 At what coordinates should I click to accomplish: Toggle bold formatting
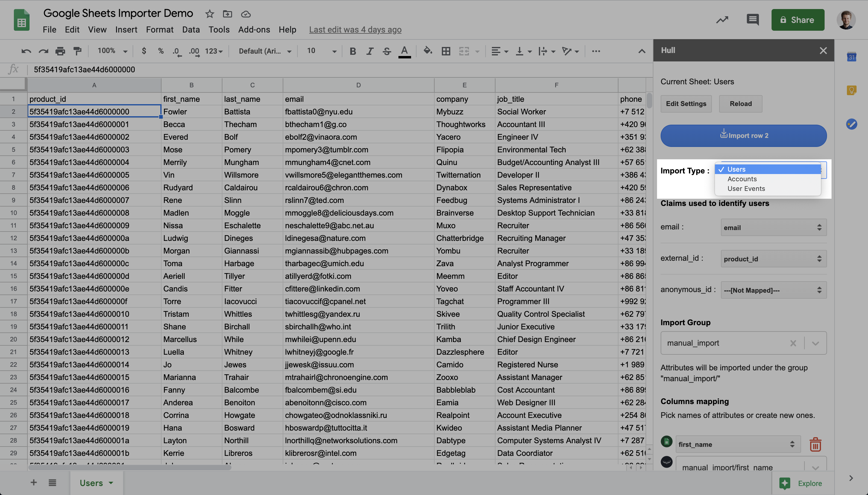[x=353, y=51]
